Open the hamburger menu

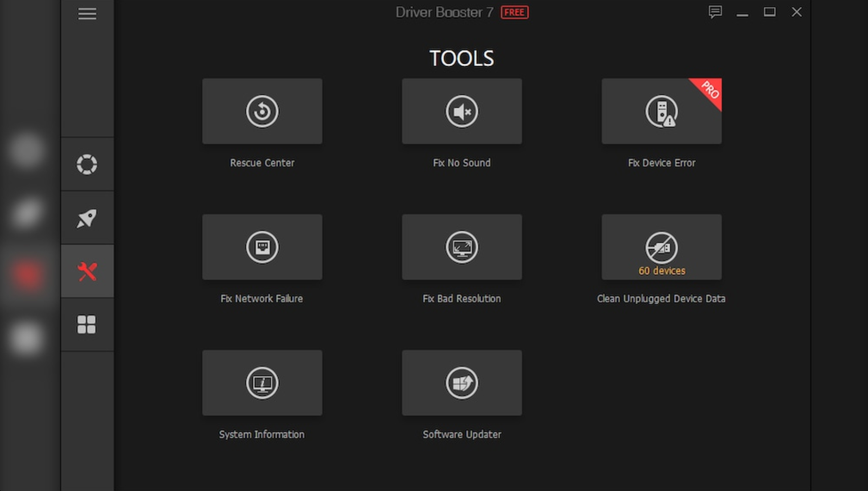87,14
